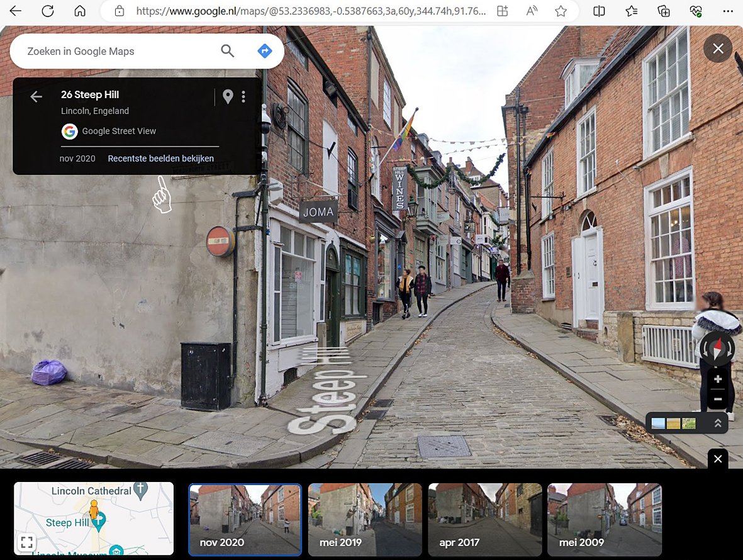Add page to favorites with star icon
This screenshot has height=560, width=743.
[561, 11]
